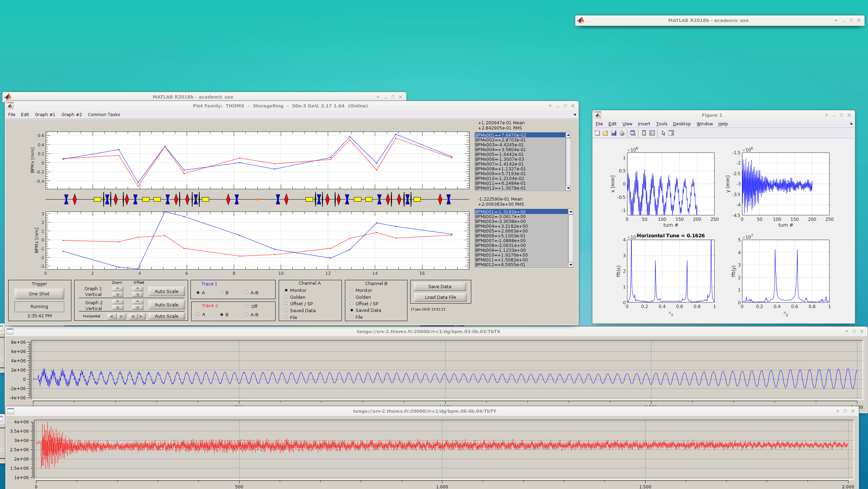Open the Property Inspector icon

672,133
